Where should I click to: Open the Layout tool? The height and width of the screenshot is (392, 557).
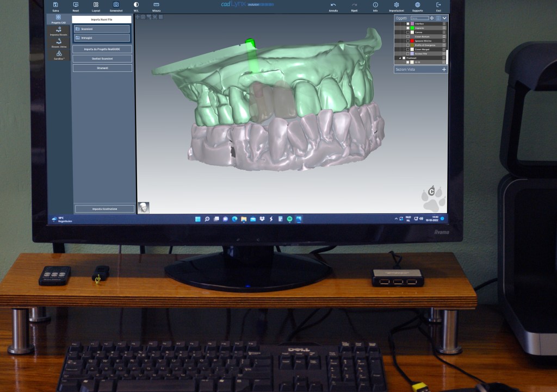click(x=96, y=5)
